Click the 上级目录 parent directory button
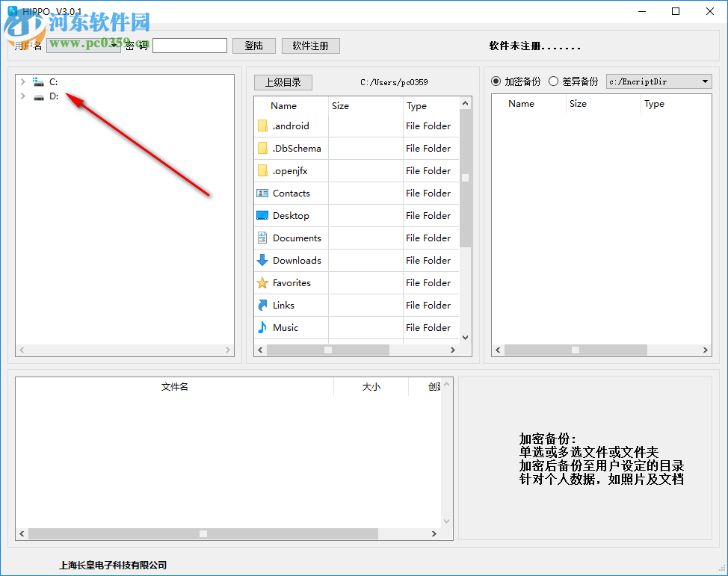 coord(283,82)
